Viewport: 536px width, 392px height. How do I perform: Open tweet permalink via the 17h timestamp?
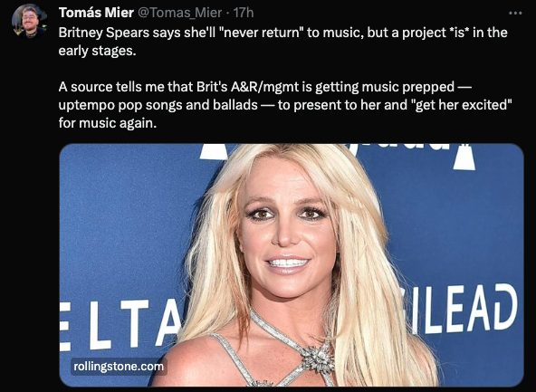point(243,13)
